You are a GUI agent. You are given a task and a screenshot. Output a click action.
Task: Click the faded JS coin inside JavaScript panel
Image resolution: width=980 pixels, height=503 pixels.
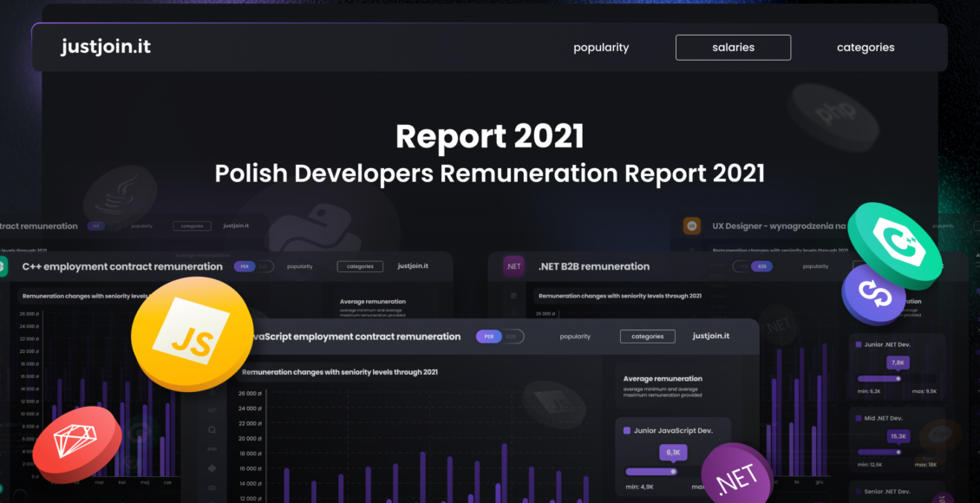(553, 403)
